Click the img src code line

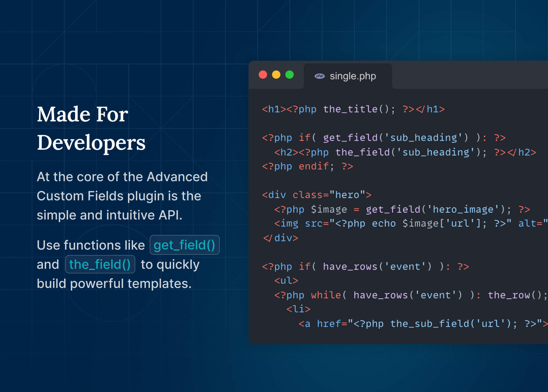[x=411, y=224]
